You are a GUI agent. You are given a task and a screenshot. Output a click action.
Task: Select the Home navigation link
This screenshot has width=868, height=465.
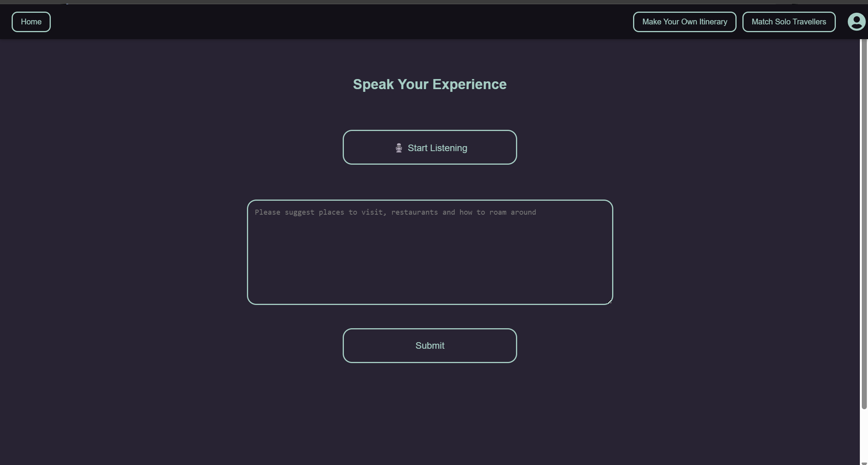tap(31, 22)
